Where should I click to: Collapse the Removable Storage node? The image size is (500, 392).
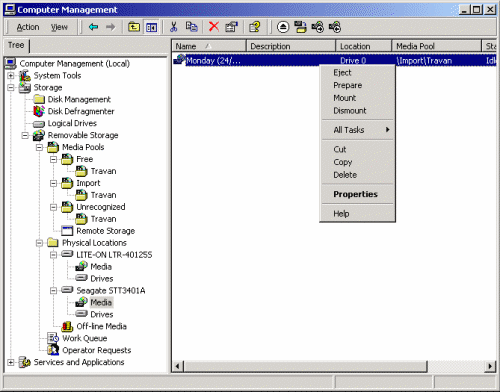(x=25, y=135)
